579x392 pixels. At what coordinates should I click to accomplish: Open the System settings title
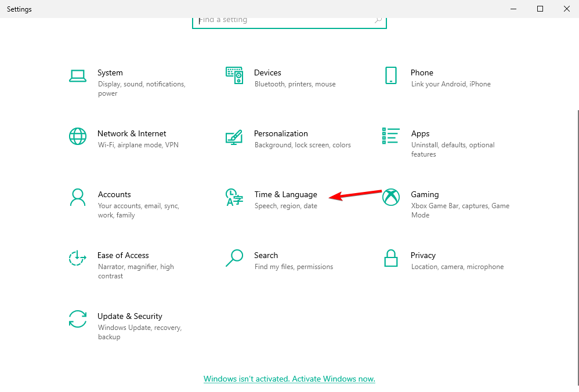[x=110, y=72]
